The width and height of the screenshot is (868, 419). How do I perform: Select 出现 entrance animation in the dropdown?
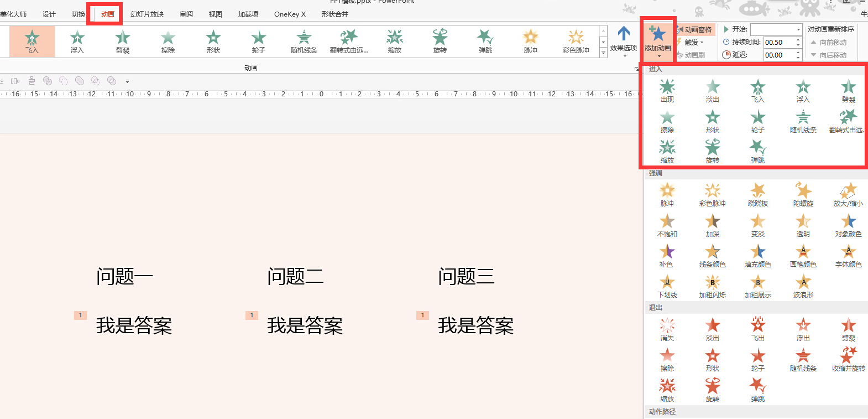pyautogui.click(x=667, y=91)
